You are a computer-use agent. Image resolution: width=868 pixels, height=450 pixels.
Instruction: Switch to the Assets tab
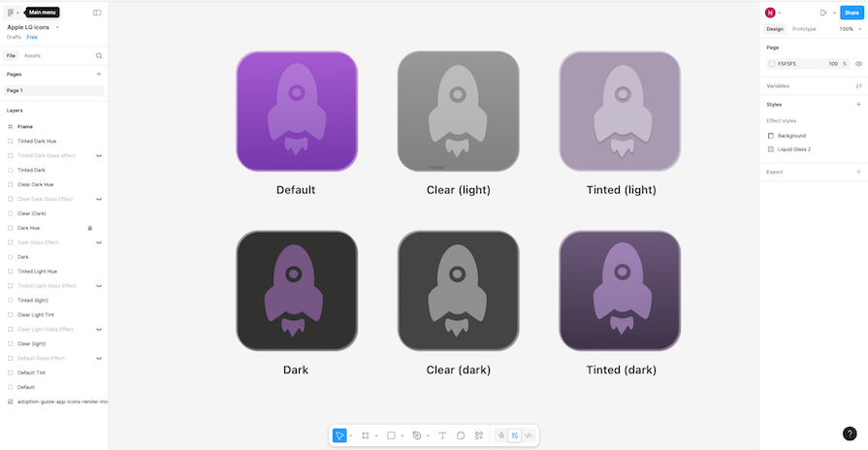pyautogui.click(x=33, y=55)
